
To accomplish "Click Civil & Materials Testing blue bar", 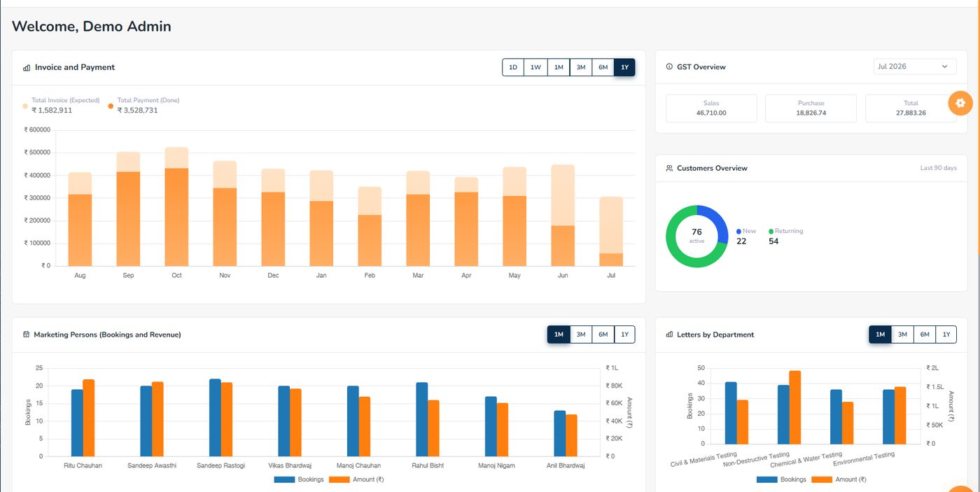I will pos(731,413).
